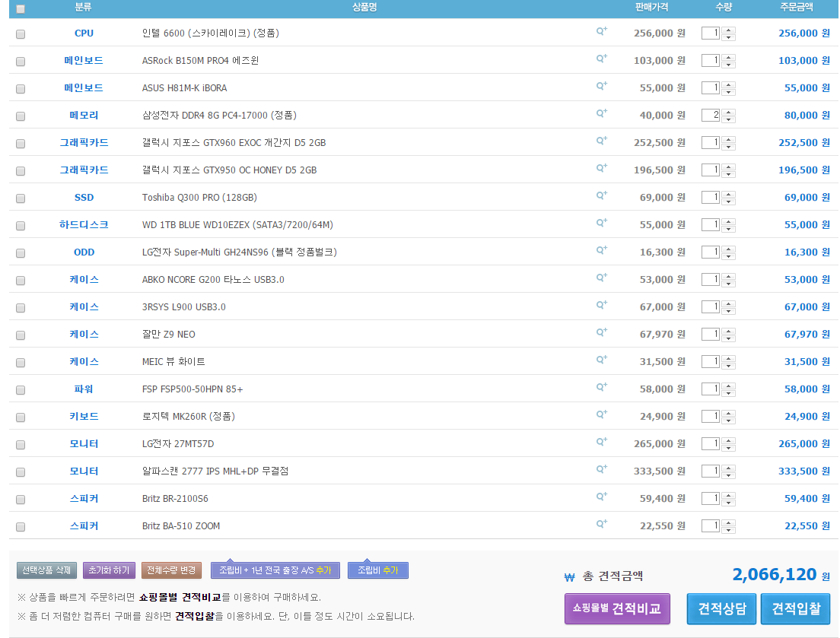Screen dimensions: 840x638
Task: Check the select-all checkbox in table header
Action: 21,9
